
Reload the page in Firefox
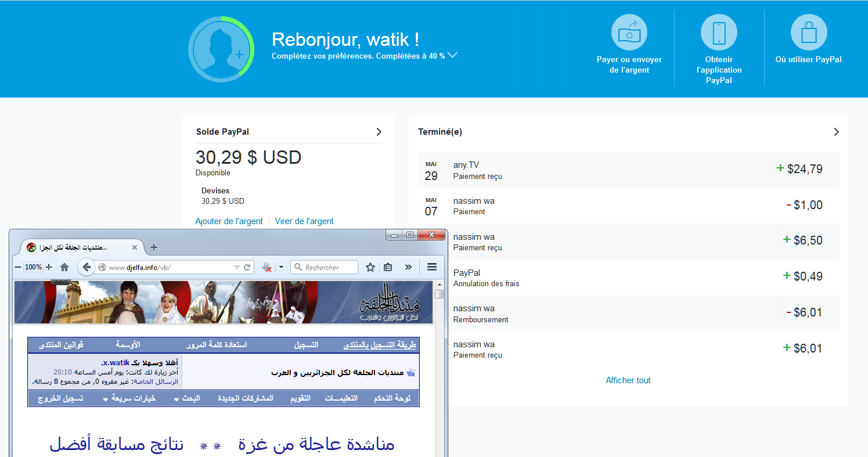click(247, 268)
